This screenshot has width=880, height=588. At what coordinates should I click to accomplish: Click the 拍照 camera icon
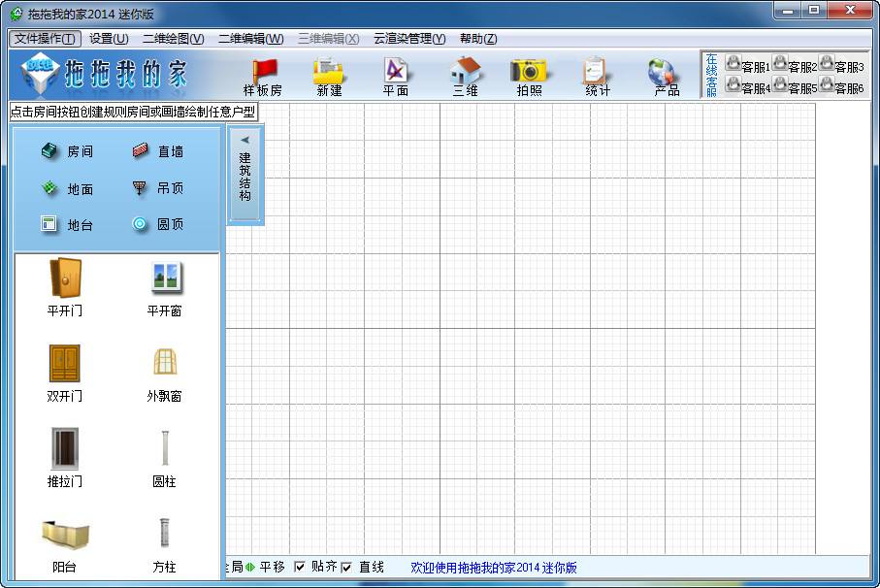(529, 78)
